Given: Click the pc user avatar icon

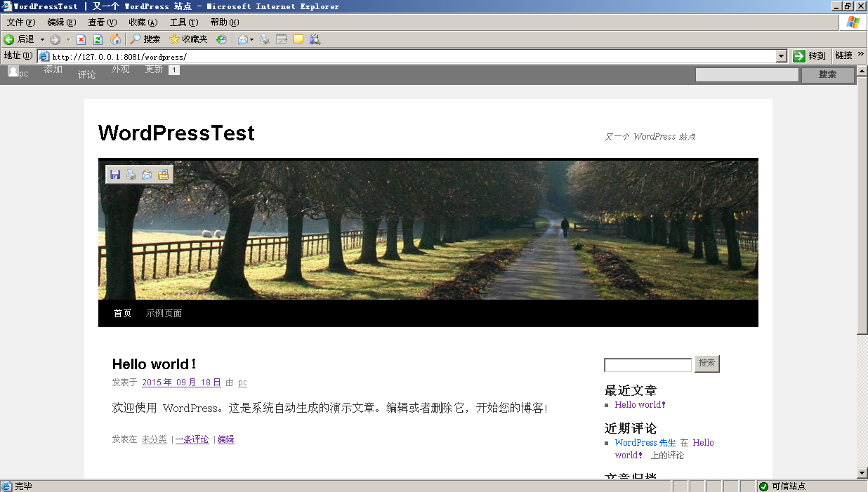Looking at the screenshot, I should [13, 71].
